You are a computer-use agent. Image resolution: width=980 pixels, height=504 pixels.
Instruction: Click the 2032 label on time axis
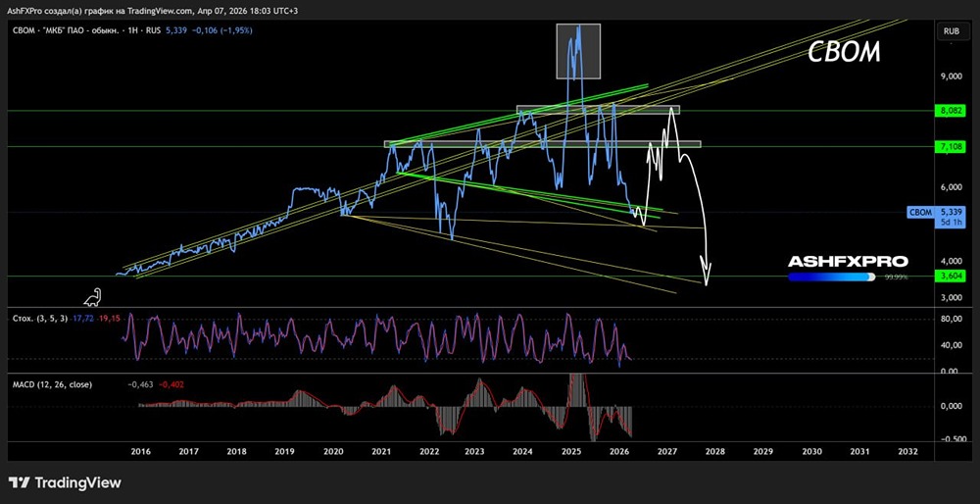(x=906, y=451)
